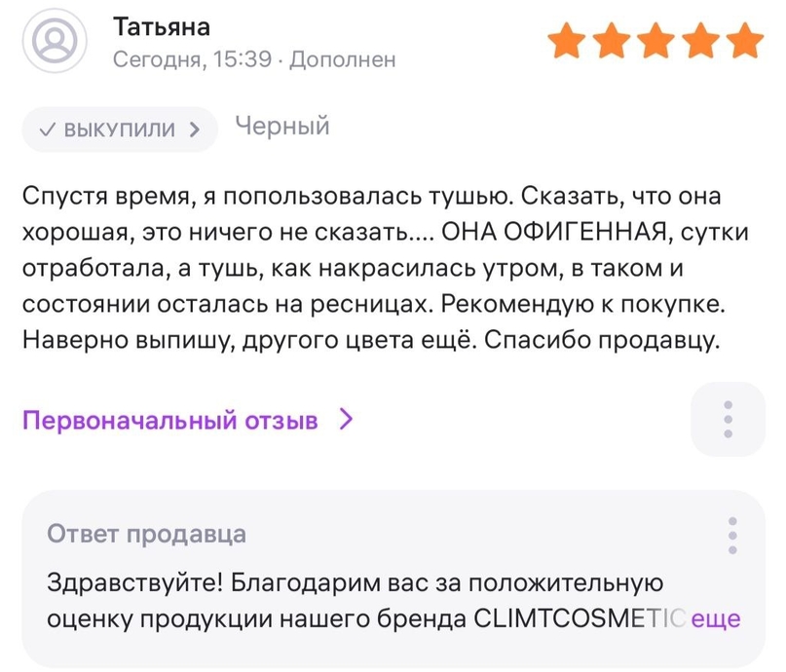Click the Выкупили status badge
Screen dimensions: 786x672
tap(119, 129)
